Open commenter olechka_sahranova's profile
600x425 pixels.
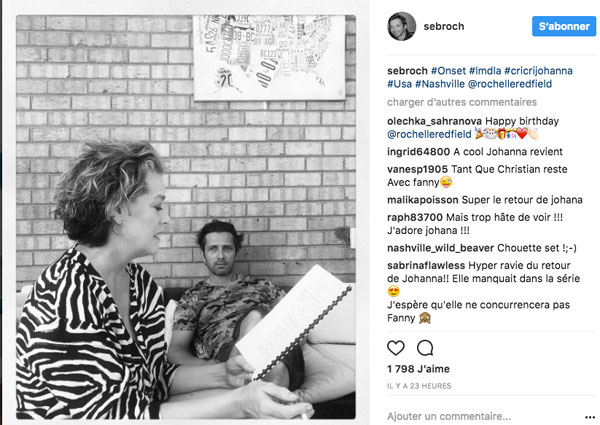434,121
